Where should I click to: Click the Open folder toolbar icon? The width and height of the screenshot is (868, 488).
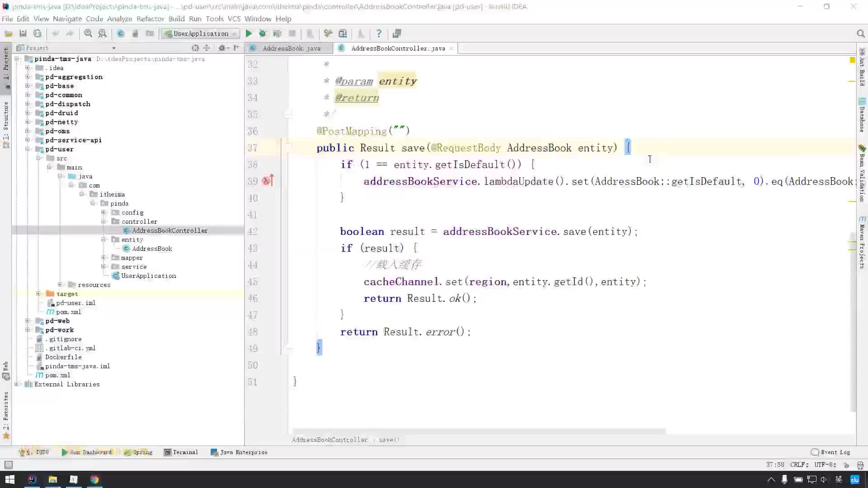(x=9, y=33)
